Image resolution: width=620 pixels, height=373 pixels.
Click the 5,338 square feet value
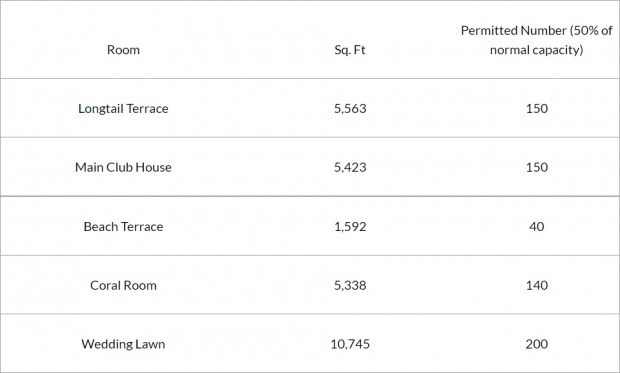tap(350, 285)
